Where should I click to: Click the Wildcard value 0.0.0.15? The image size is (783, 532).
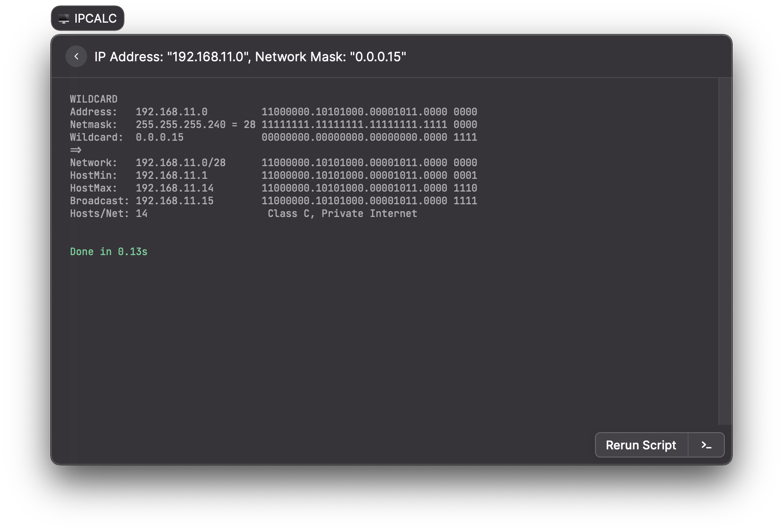tap(160, 137)
